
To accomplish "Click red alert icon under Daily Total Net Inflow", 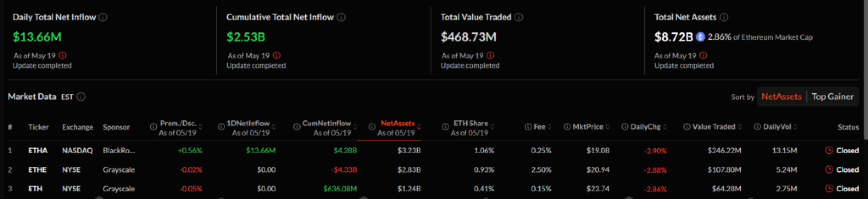I will (63, 56).
